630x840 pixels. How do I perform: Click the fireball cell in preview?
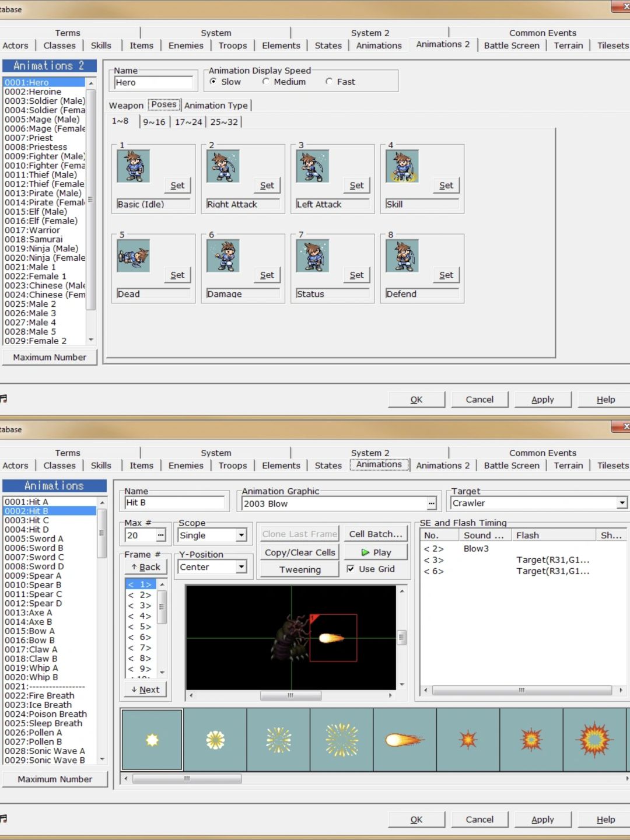pyautogui.click(x=332, y=638)
